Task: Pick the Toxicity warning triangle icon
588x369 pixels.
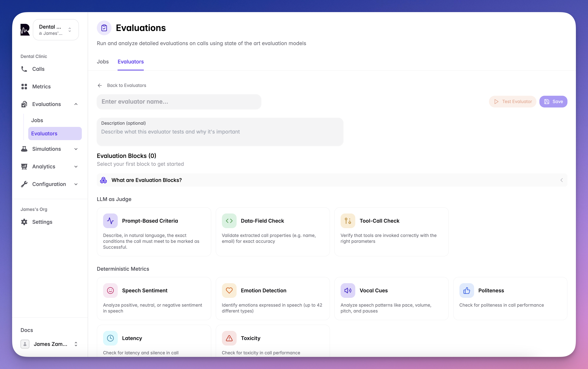Action: (x=229, y=338)
